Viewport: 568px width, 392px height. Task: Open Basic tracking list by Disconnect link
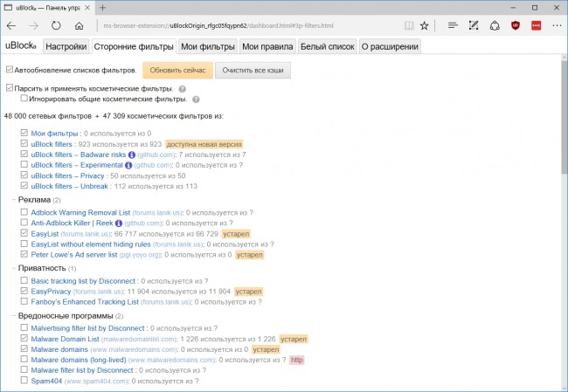coord(83,281)
